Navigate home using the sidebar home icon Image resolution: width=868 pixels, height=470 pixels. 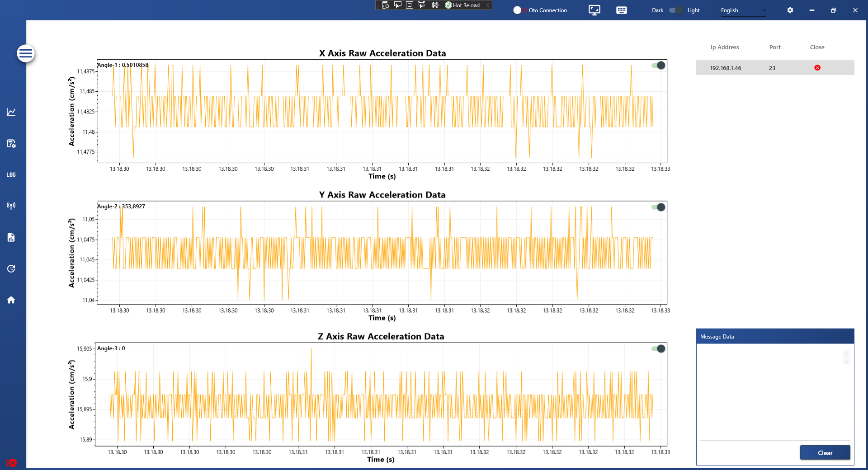point(11,300)
